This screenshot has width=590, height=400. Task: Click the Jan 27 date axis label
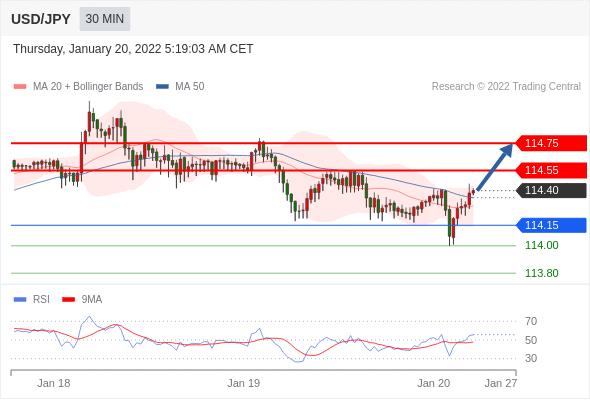pos(501,383)
